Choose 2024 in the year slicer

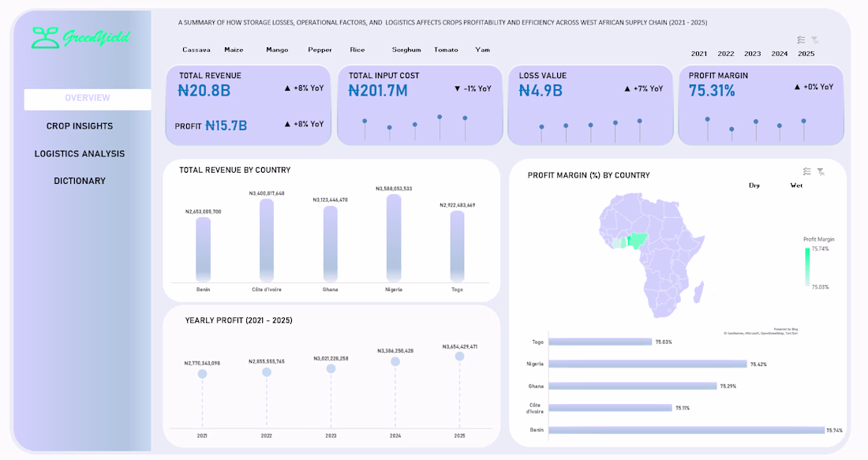click(780, 54)
